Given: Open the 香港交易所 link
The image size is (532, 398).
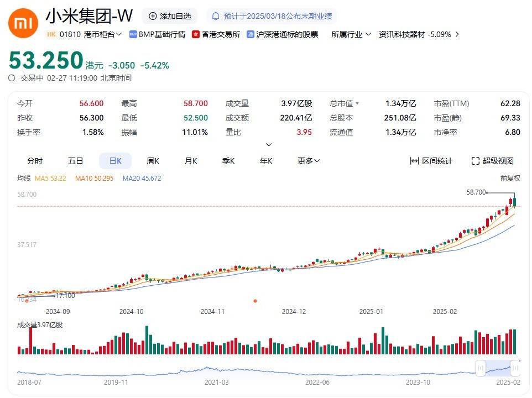Looking at the screenshot, I should [x=216, y=34].
